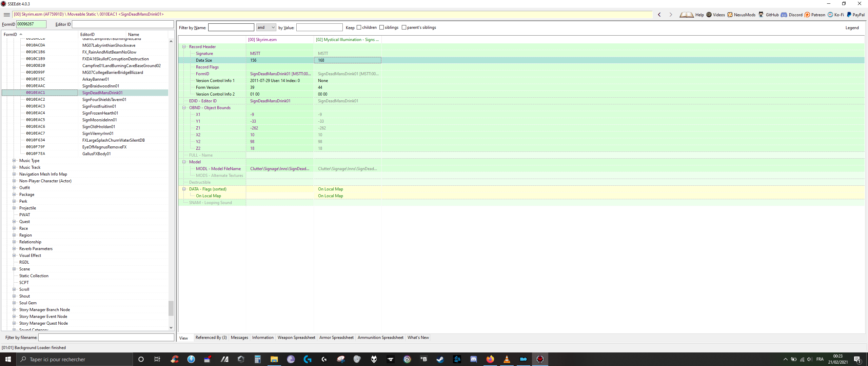
Task: Switch to the Messages tab
Action: pos(239,338)
